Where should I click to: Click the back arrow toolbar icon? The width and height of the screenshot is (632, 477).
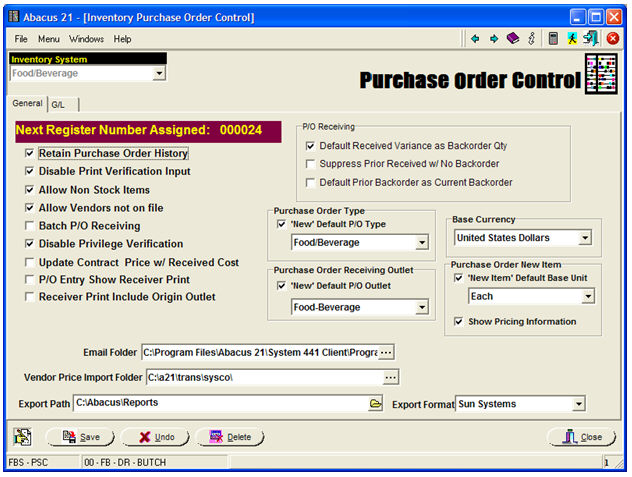(475, 39)
